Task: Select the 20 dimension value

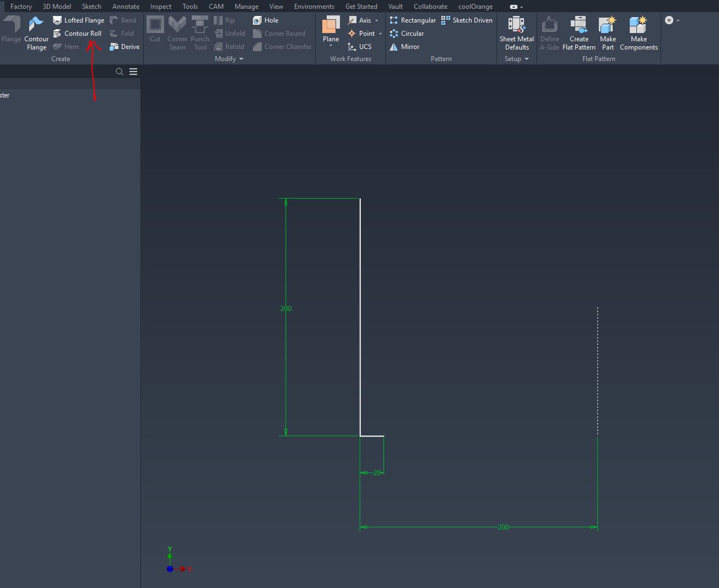Action: coord(377,473)
